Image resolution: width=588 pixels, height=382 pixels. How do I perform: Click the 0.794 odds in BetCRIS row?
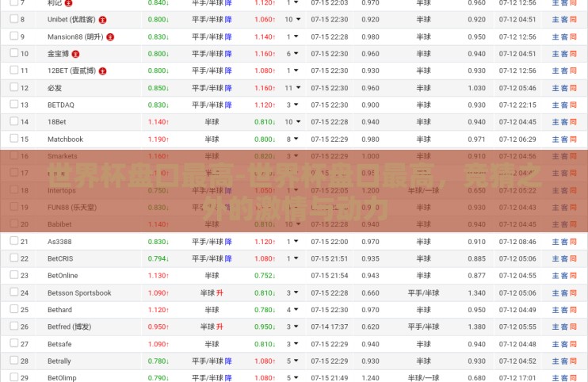[158, 258]
